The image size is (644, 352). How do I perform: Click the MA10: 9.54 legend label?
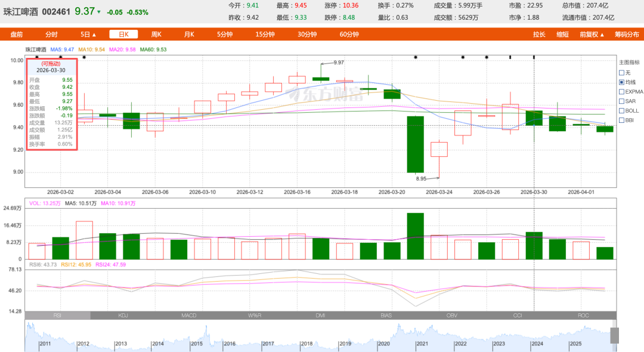tap(92, 50)
